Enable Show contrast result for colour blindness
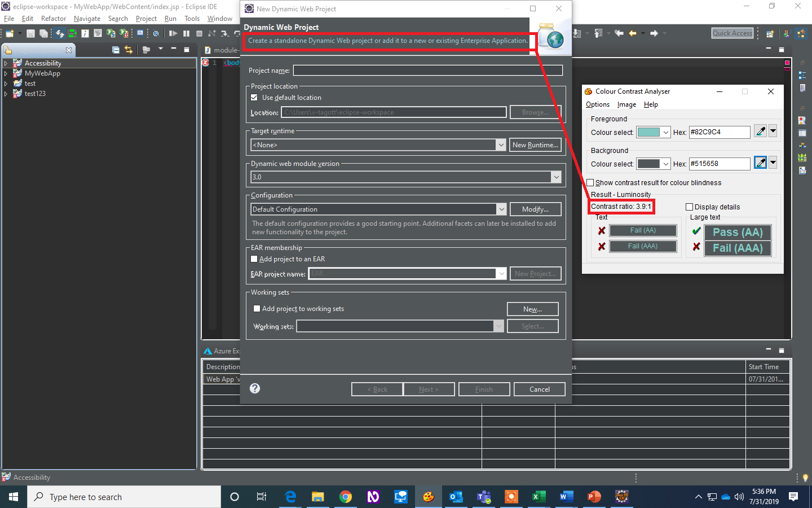 (590, 182)
